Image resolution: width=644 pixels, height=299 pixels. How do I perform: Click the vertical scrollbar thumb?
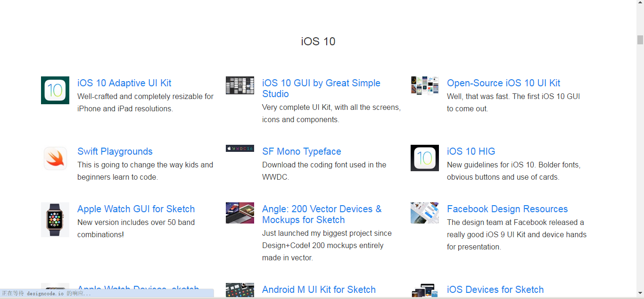640,40
